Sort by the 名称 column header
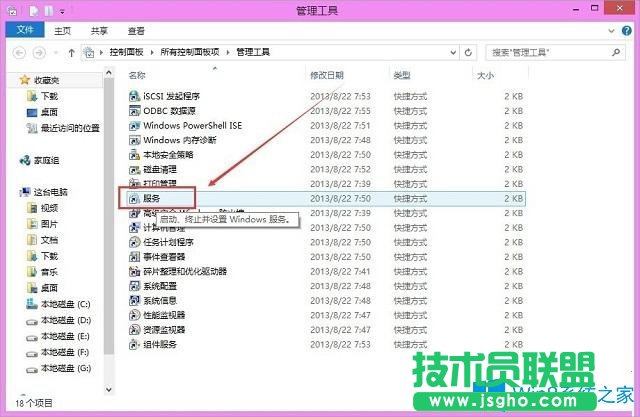Viewport: 640px width, 417px height. 137,75
